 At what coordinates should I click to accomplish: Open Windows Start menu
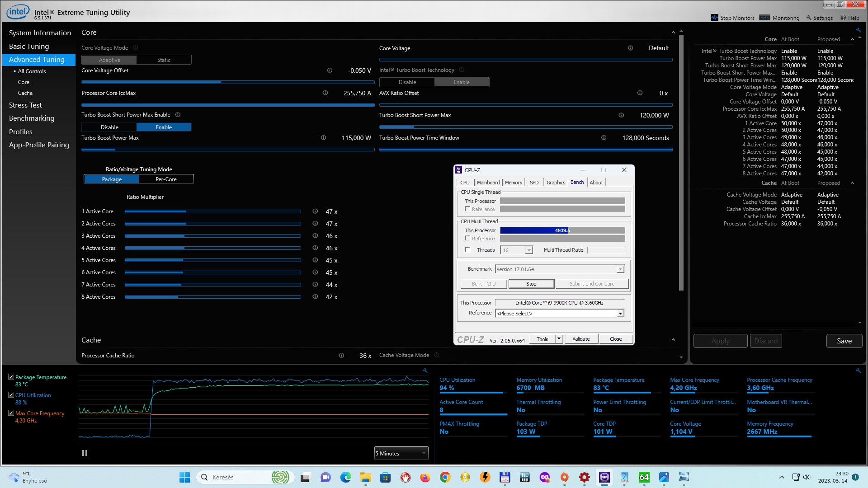pos(184,477)
